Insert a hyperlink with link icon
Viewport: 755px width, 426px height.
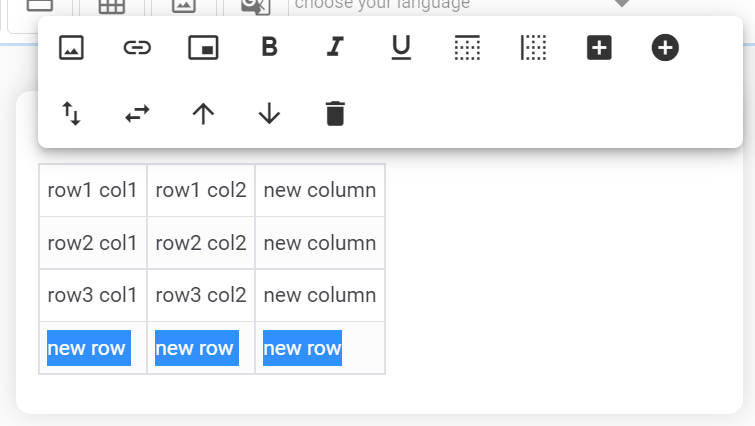click(x=137, y=47)
